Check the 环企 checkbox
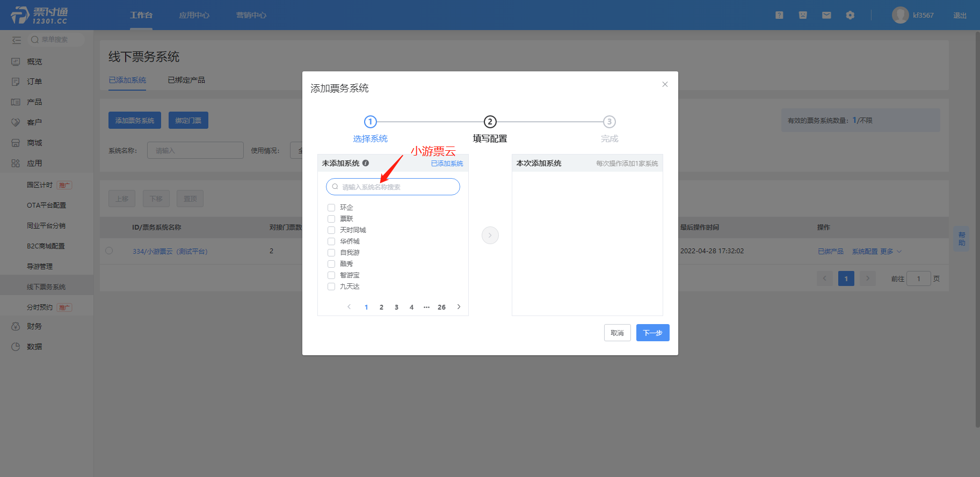 tap(331, 208)
